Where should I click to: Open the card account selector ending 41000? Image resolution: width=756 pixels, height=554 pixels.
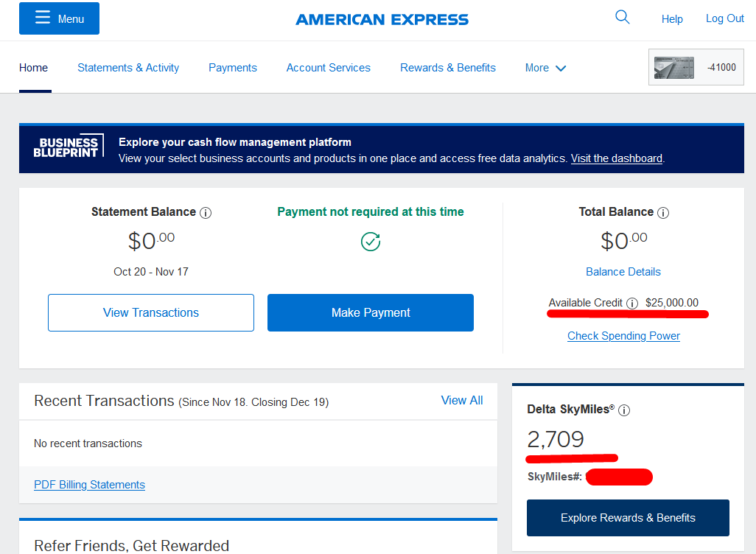click(x=696, y=67)
